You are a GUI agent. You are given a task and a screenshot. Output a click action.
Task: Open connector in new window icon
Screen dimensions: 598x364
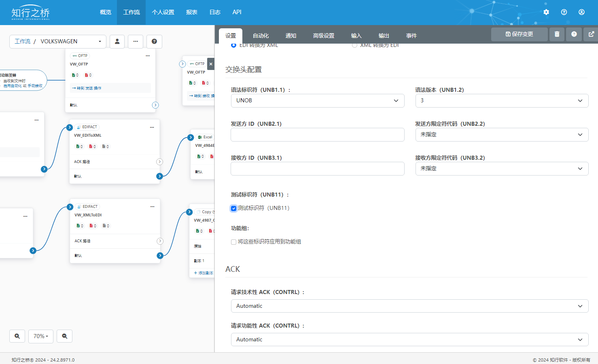tap(591, 34)
